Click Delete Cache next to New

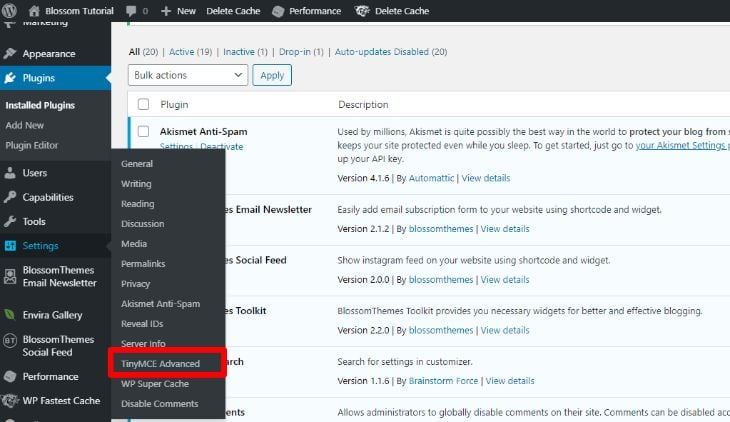pos(233,11)
